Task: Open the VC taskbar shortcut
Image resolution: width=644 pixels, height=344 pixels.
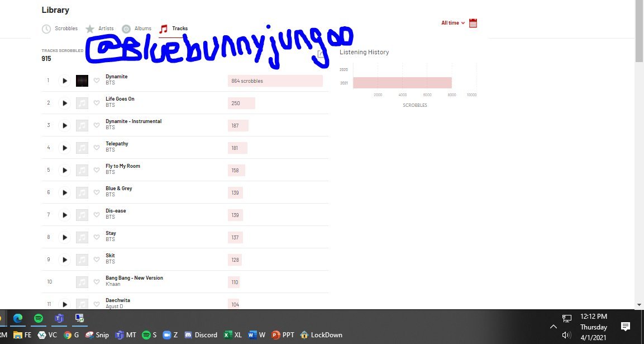Action: 47,335
